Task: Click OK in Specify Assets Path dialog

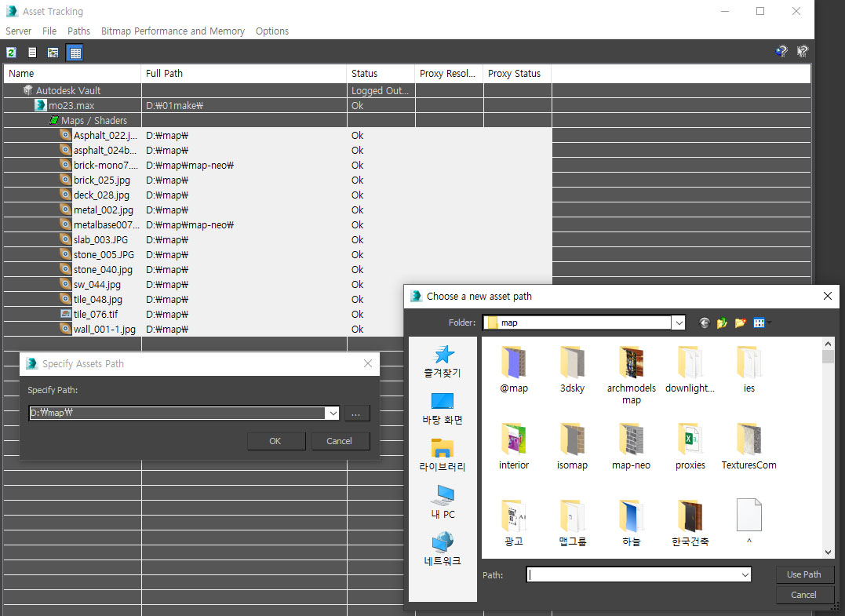Action: point(276,441)
